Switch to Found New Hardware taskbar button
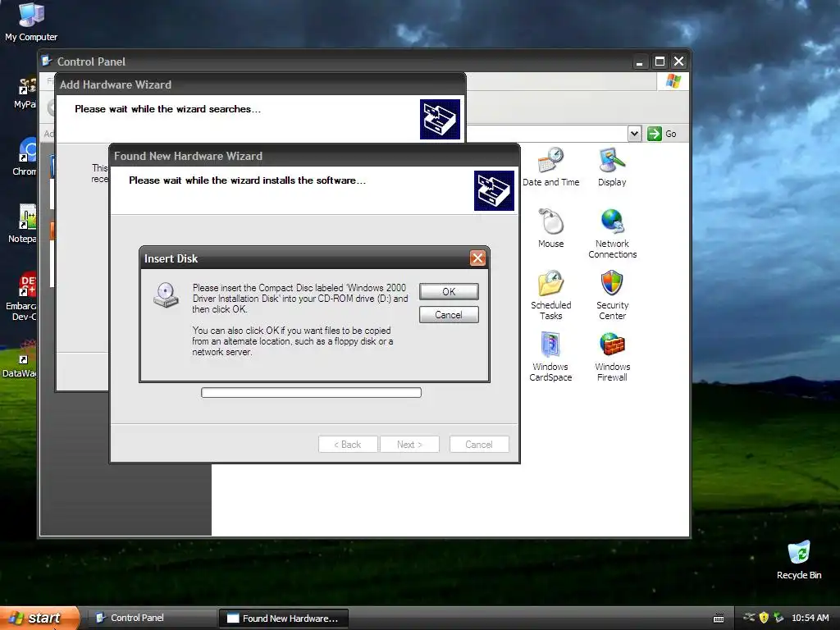This screenshot has height=630, width=840. pyautogui.click(x=283, y=619)
